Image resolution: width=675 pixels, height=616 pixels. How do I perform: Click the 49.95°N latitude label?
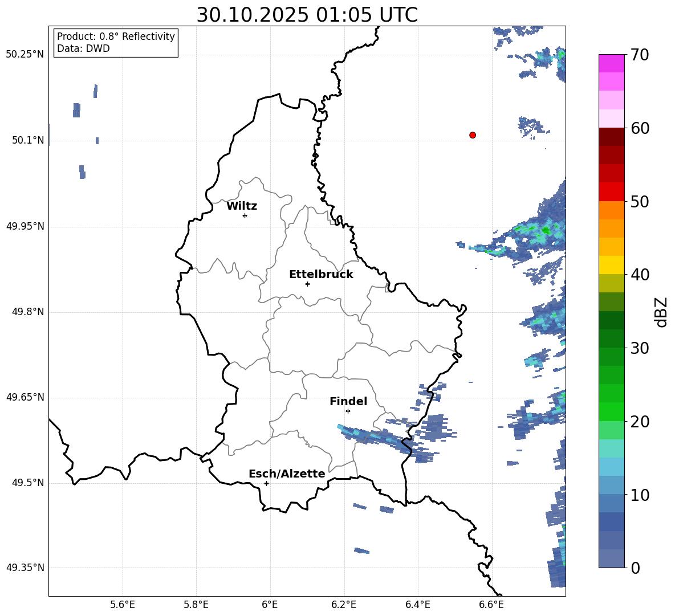[25, 226]
